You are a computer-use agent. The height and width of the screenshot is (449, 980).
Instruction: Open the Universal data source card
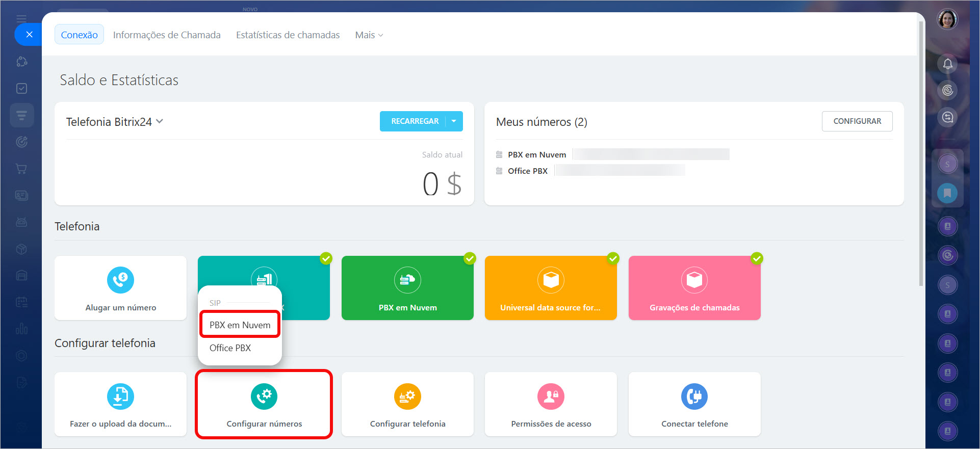pos(551,288)
